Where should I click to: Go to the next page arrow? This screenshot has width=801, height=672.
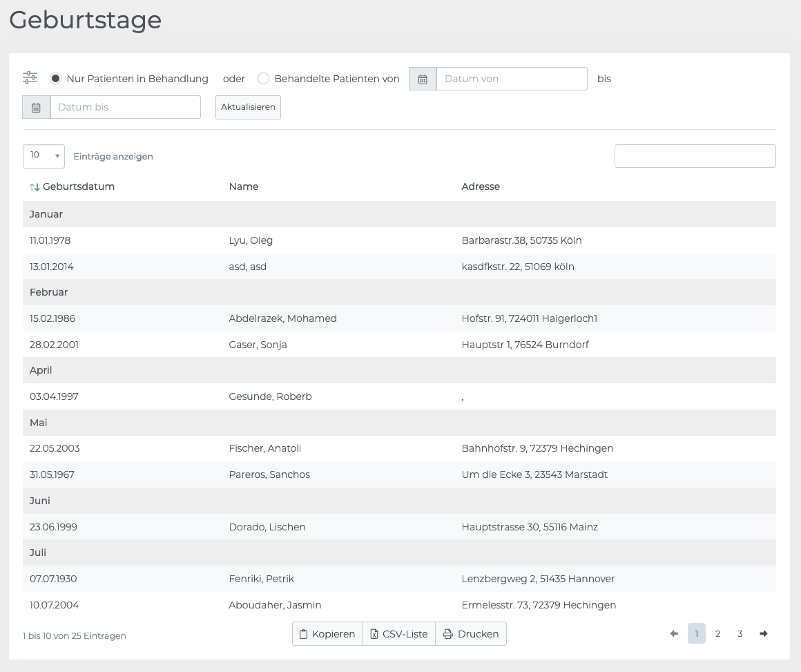[x=763, y=634]
